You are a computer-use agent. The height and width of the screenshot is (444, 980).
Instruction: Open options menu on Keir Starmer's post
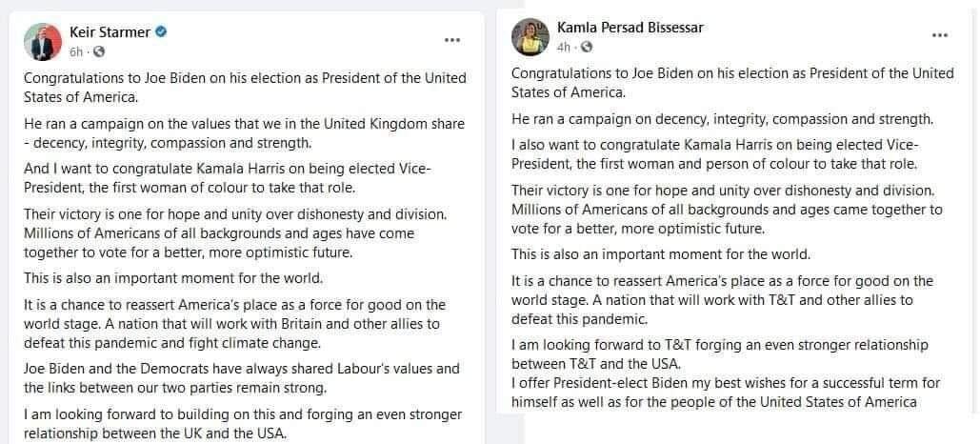tap(451, 40)
